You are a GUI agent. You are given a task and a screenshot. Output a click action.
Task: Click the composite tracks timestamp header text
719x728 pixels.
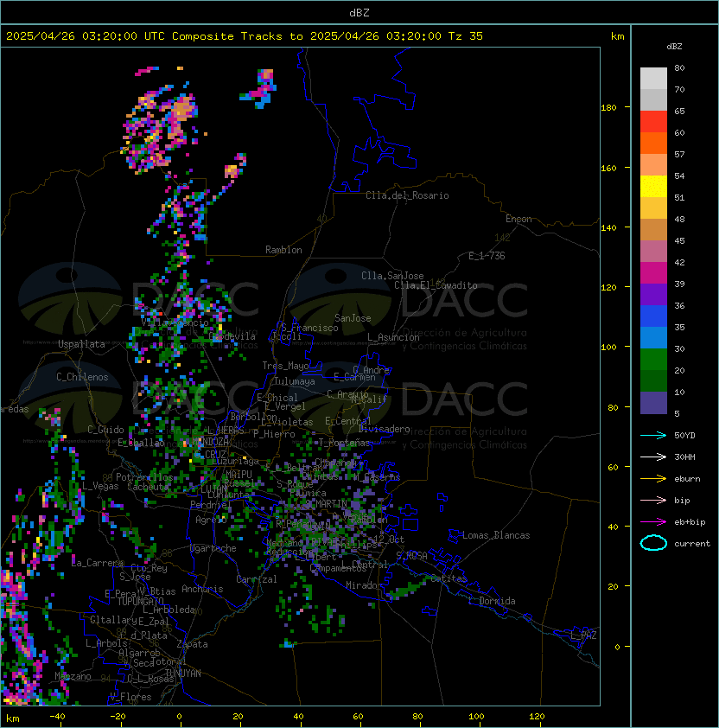pos(245,36)
